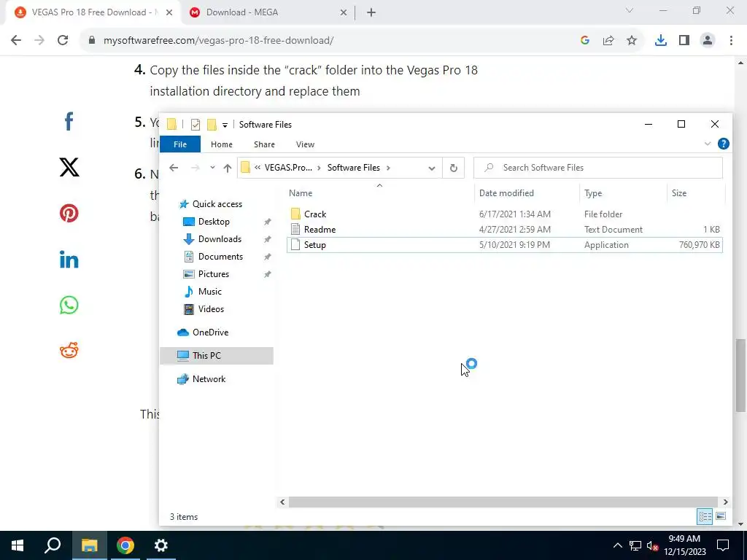This screenshot has width=747, height=560.
Task: Select the Setup application file
Action: [505, 245]
